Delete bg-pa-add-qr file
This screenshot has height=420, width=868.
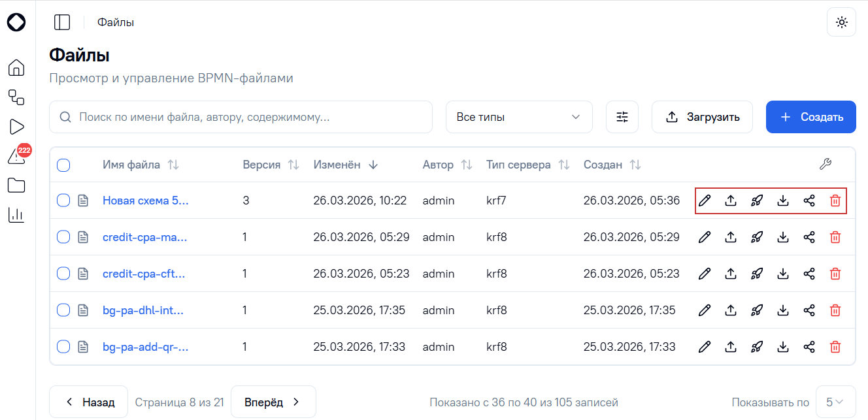[835, 347]
